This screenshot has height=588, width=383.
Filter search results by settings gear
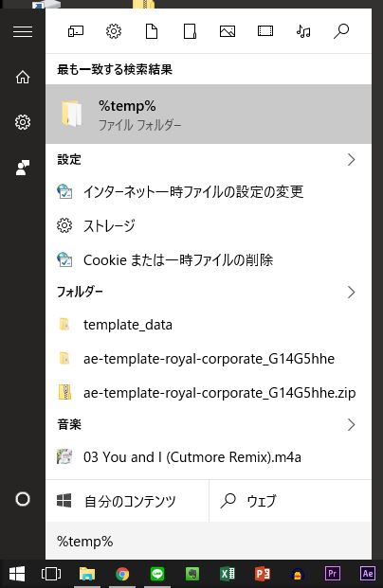(x=114, y=31)
